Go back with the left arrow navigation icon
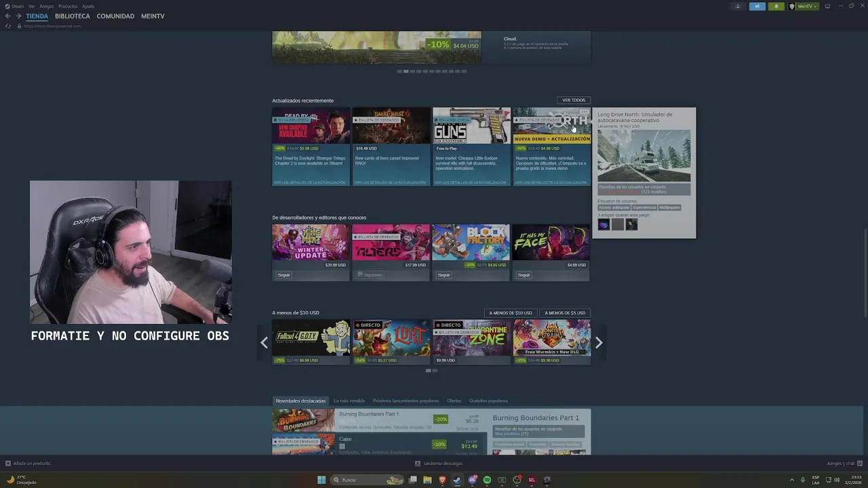This screenshot has width=868, height=488. [x=8, y=16]
